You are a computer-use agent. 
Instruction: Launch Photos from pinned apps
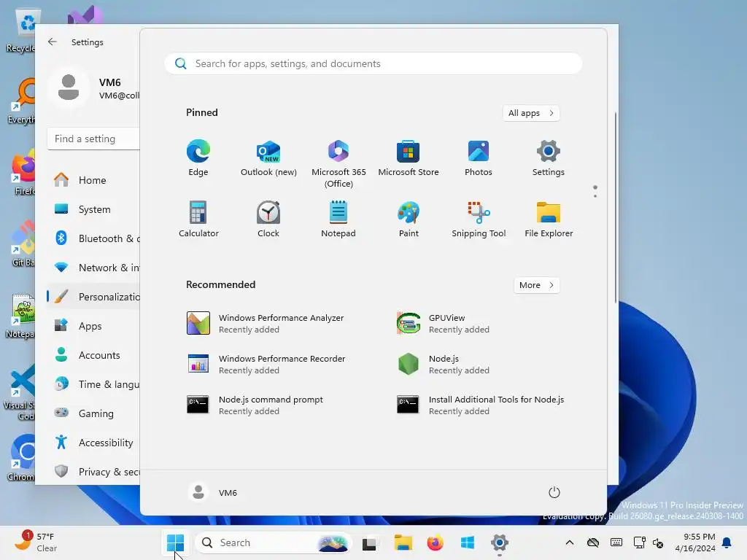click(479, 158)
